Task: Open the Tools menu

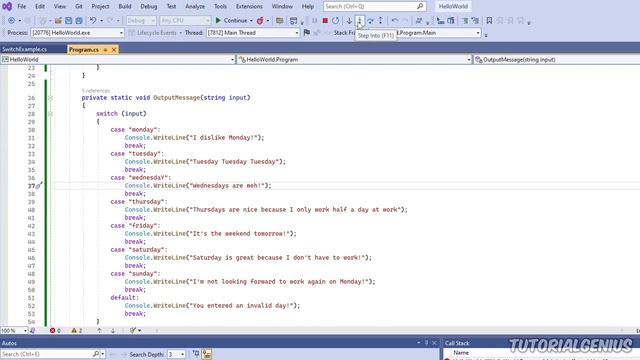Action: (220, 7)
